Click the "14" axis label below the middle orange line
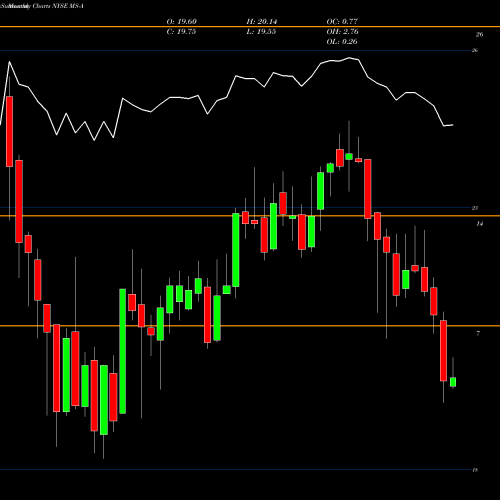 (x=479, y=224)
